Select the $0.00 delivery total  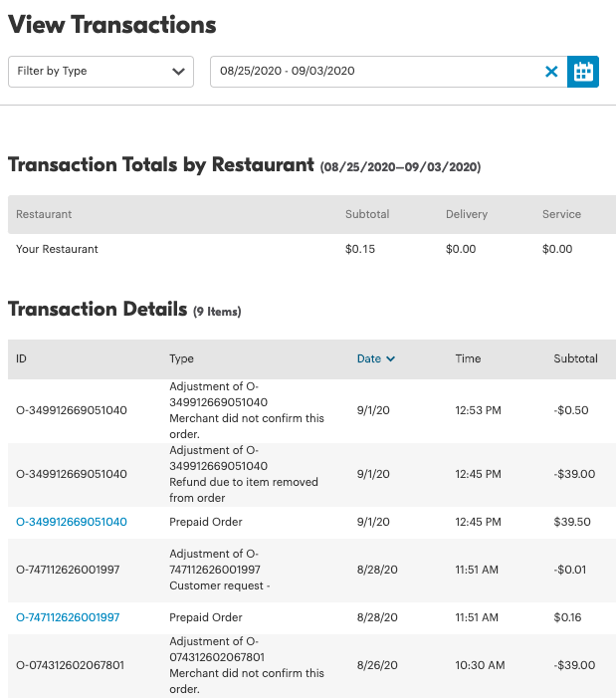(x=461, y=249)
